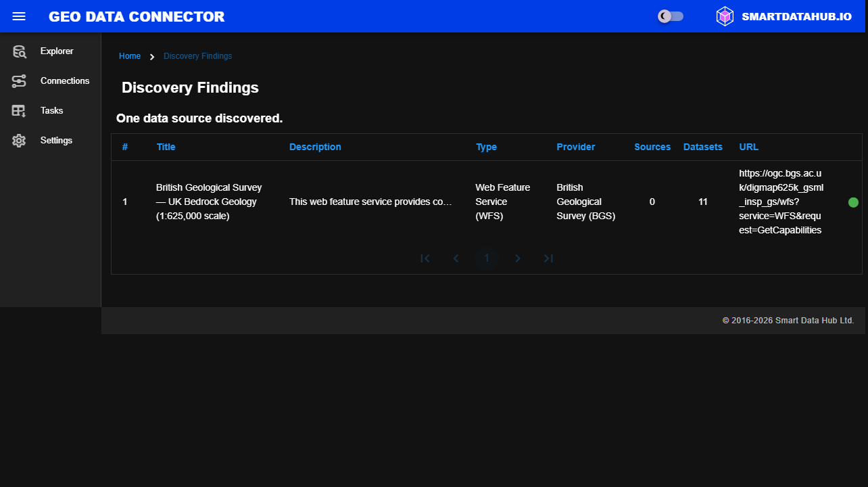Screen dimensions: 868x487
Task: Click the British Geological Survey (BGS) provider cell
Action: (x=586, y=202)
